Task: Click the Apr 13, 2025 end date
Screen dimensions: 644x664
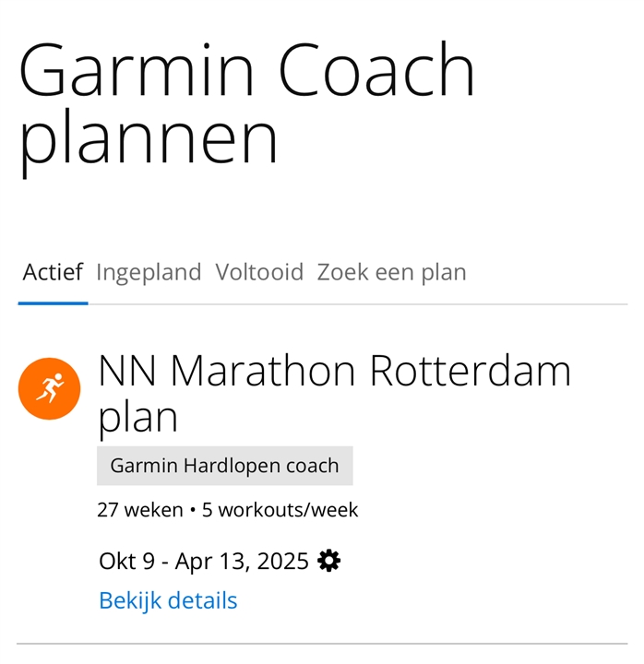Action: coord(242,561)
